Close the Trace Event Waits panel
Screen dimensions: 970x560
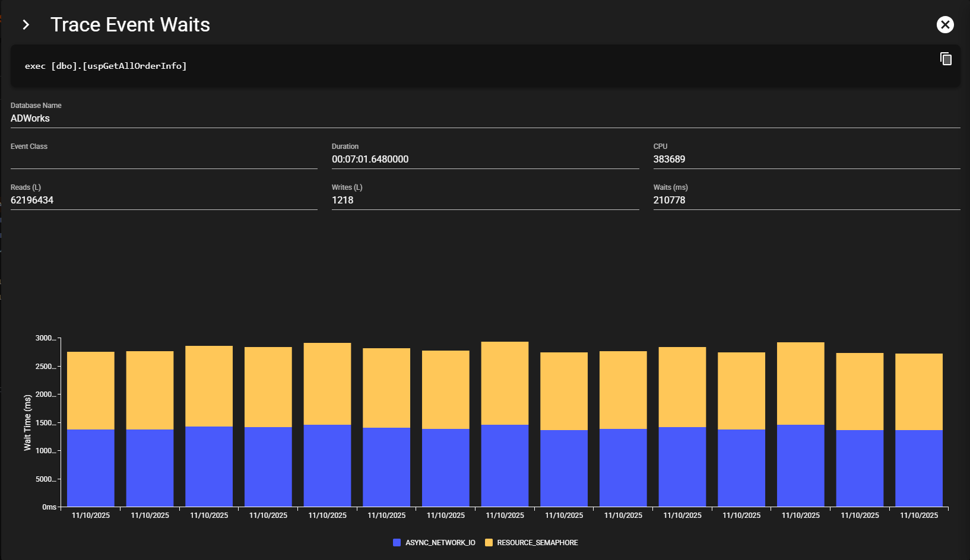945,24
